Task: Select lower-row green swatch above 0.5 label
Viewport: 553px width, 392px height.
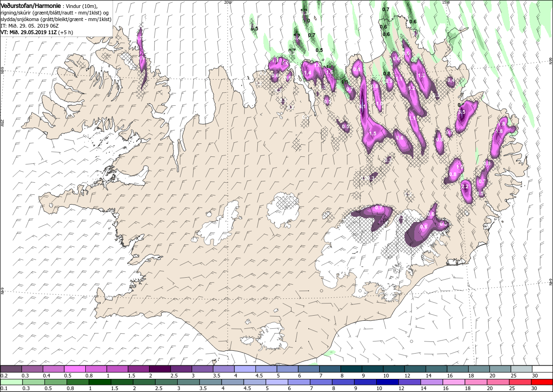Action: 56,382
